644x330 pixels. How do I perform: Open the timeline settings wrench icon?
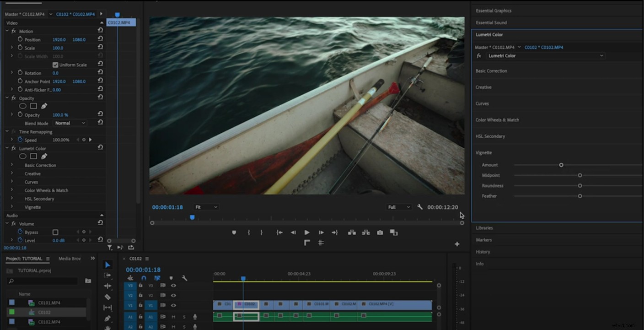point(184,278)
